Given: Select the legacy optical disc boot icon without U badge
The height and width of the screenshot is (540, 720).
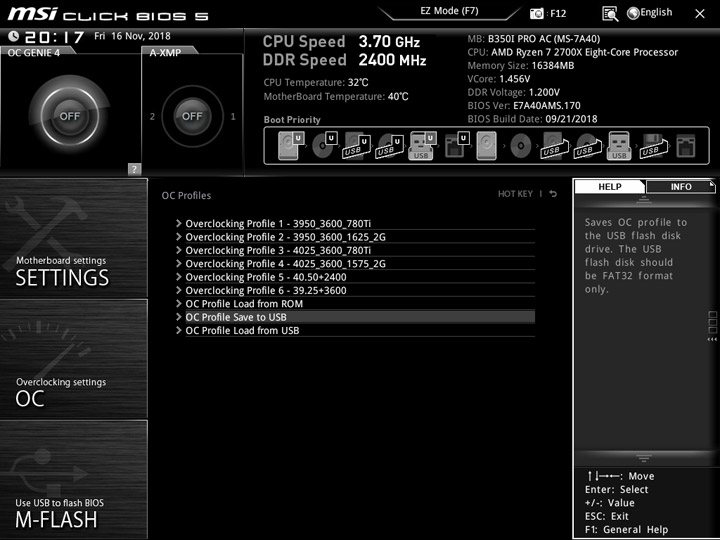Looking at the screenshot, I should (x=520, y=146).
